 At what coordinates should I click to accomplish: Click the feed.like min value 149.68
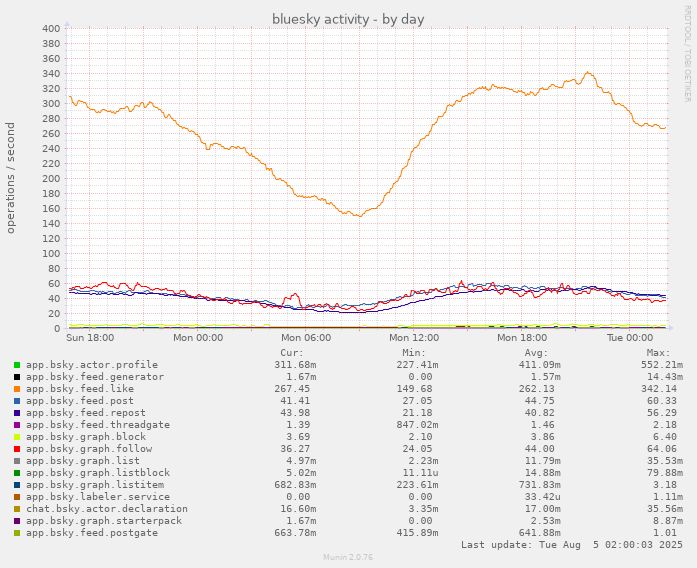414,389
